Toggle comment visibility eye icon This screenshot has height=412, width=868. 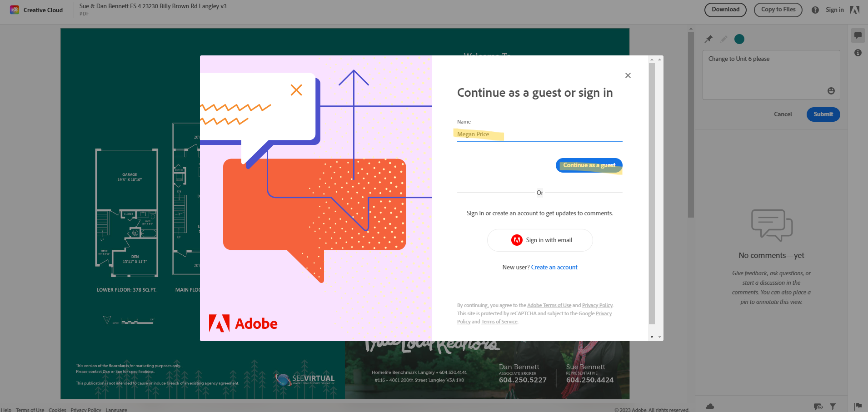[818, 407]
